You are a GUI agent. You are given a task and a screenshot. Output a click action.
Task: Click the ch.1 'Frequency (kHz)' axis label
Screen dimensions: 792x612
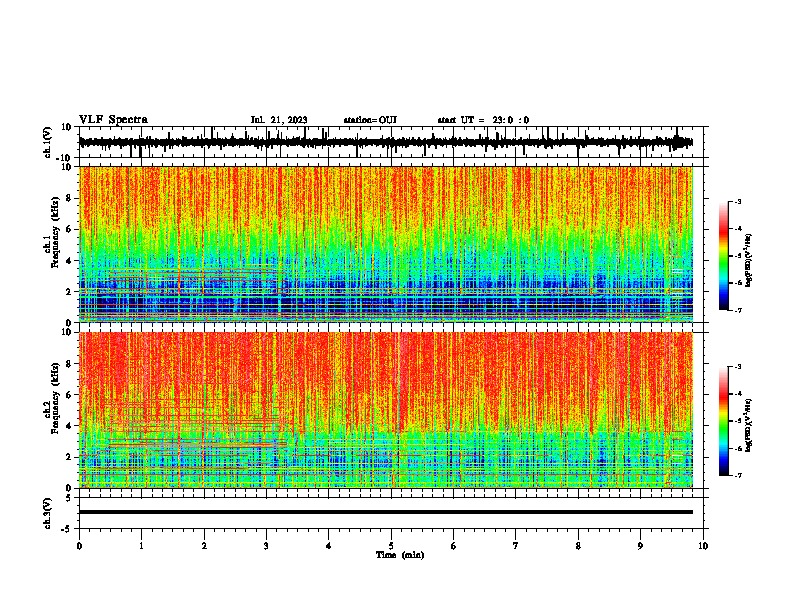(x=56, y=232)
